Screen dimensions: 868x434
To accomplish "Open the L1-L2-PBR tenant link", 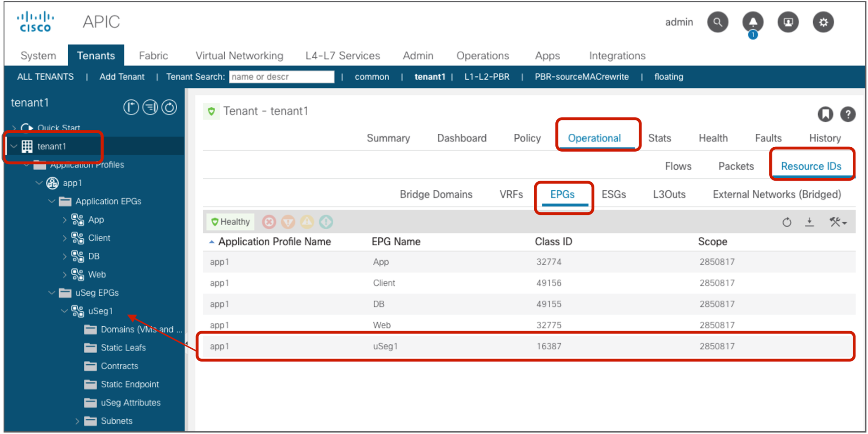I will pos(487,77).
